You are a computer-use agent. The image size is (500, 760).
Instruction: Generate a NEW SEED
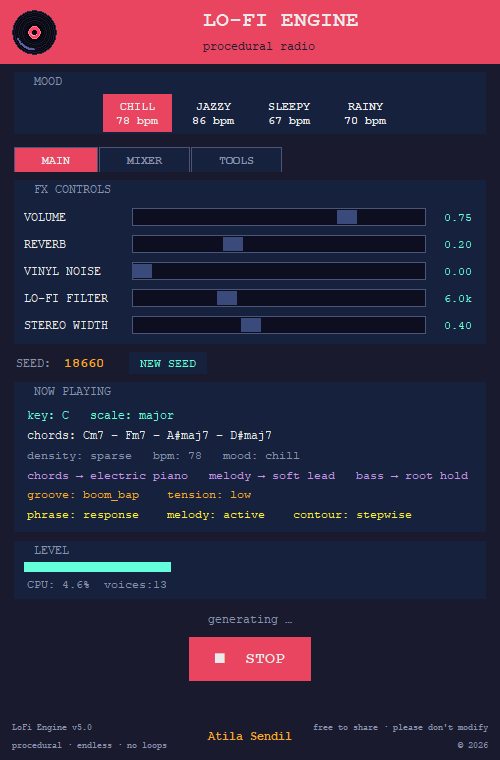click(168, 364)
